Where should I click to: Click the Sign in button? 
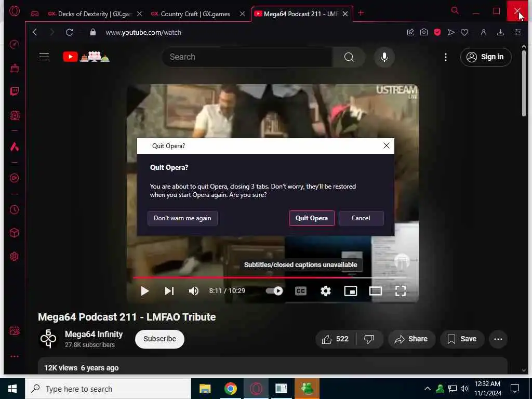point(486,57)
